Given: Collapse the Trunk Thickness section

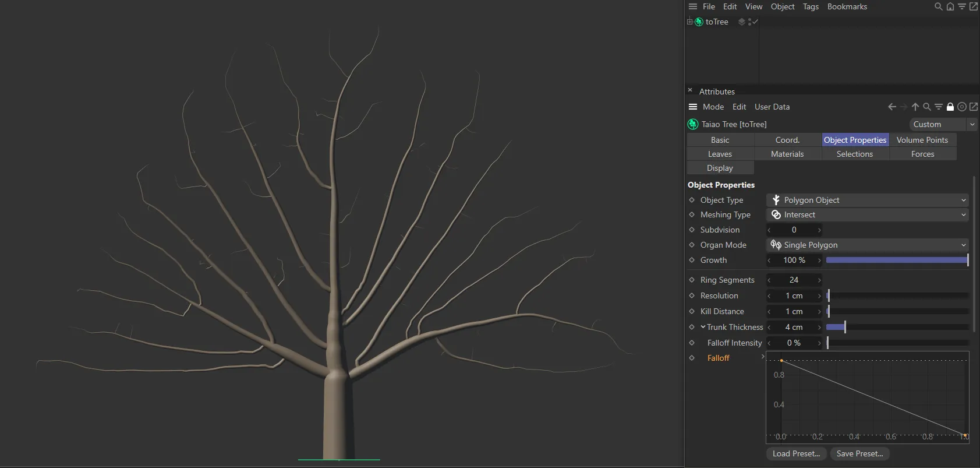Looking at the screenshot, I should click(703, 327).
